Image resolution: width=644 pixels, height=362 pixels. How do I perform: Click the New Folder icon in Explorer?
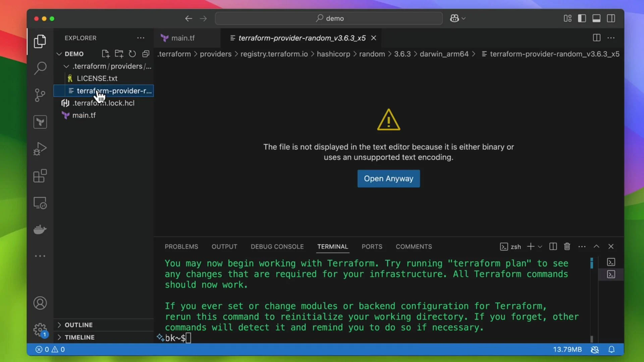coord(119,54)
